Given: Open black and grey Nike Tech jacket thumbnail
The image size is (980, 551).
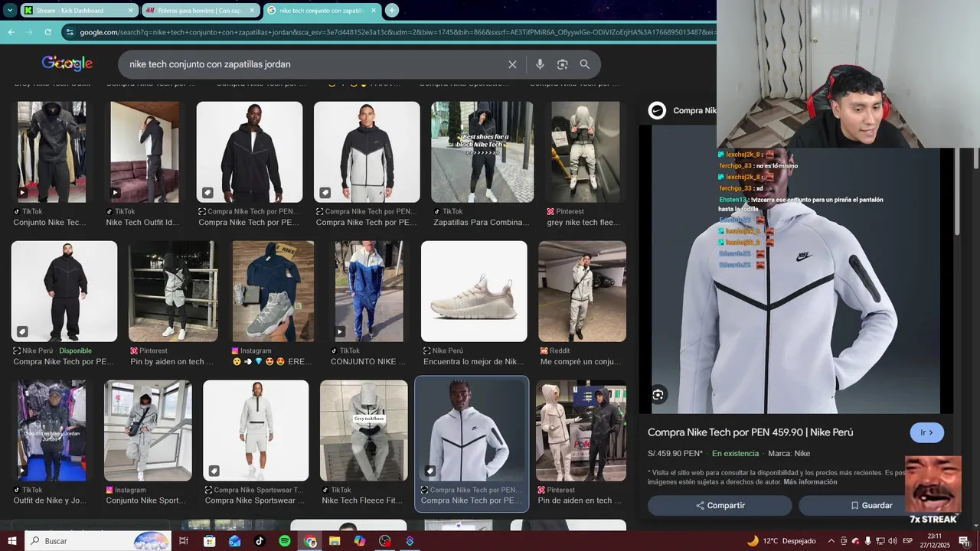Looking at the screenshot, I should [x=367, y=152].
